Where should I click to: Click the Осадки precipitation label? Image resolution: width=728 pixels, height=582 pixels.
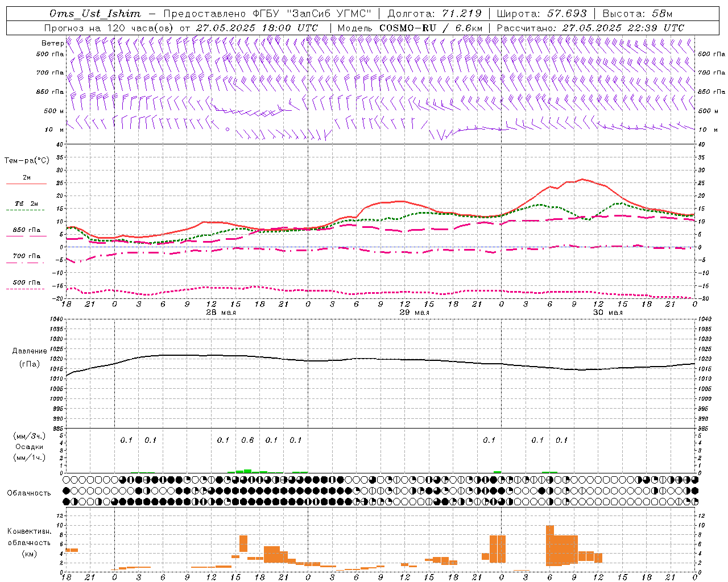coord(30,447)
